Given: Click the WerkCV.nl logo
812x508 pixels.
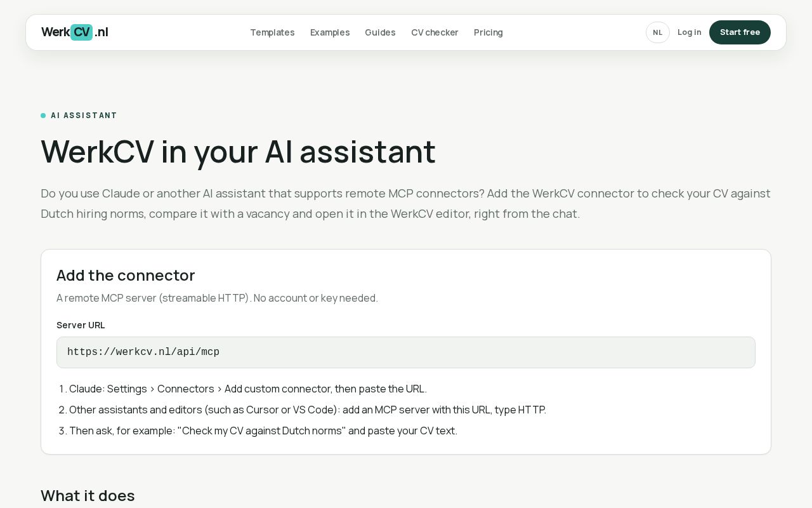Looking at the screenshot, I should [x=75, y=32].
